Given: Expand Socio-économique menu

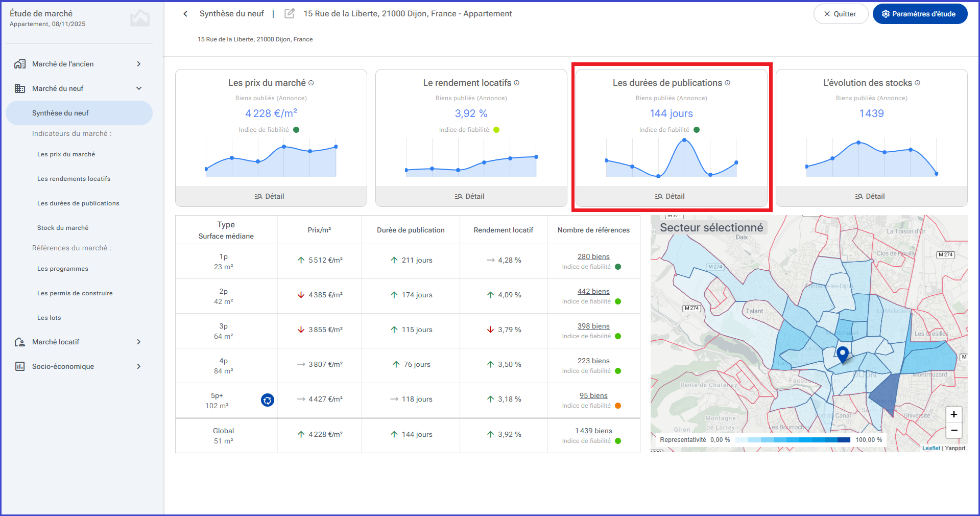Looking at the screenshot, I should click(x=79, y=366).
